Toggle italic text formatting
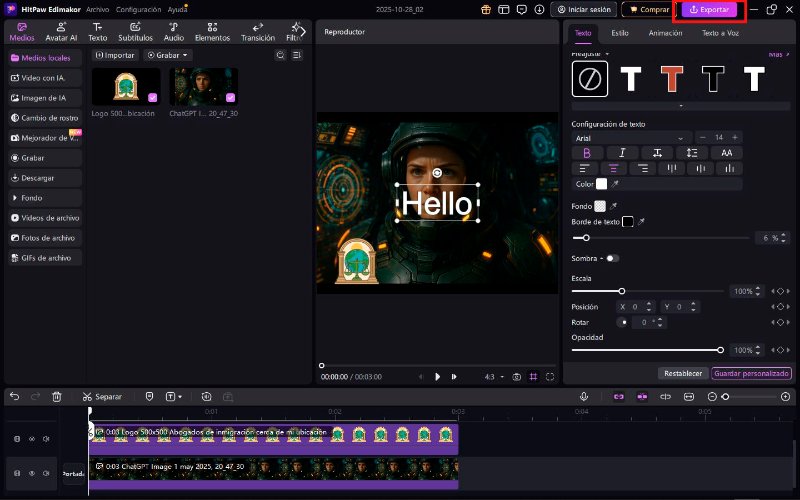 (622, 153)
